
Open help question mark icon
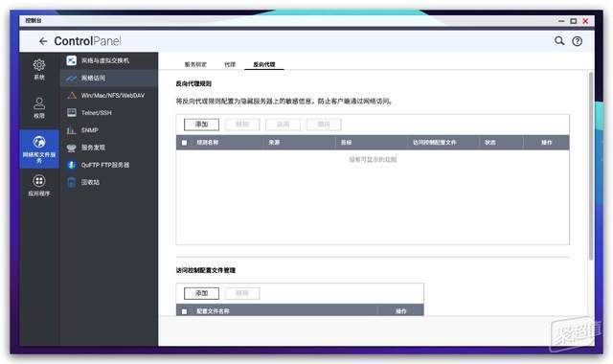coord(577,41)
